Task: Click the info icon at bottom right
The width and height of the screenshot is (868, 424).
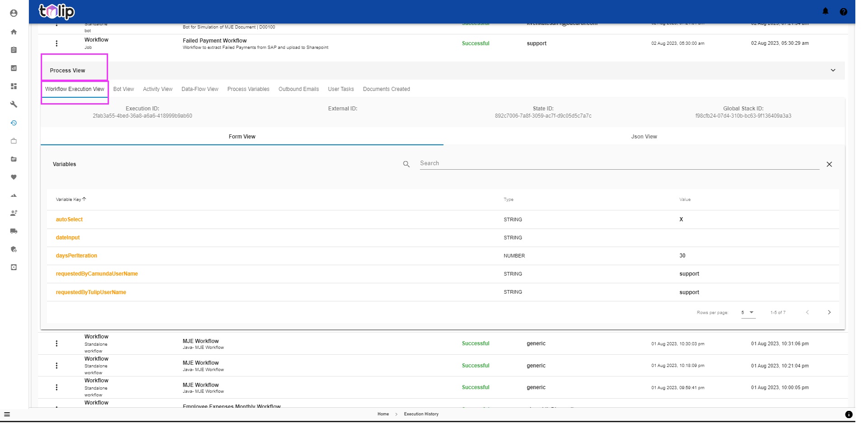Action: (x=849, y=414)
